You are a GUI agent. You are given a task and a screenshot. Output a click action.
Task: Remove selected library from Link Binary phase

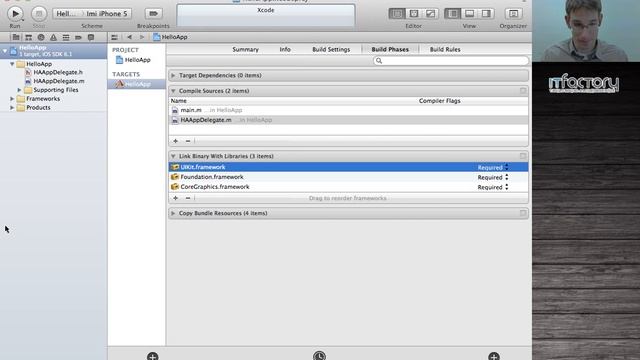[x=188, y=198]
